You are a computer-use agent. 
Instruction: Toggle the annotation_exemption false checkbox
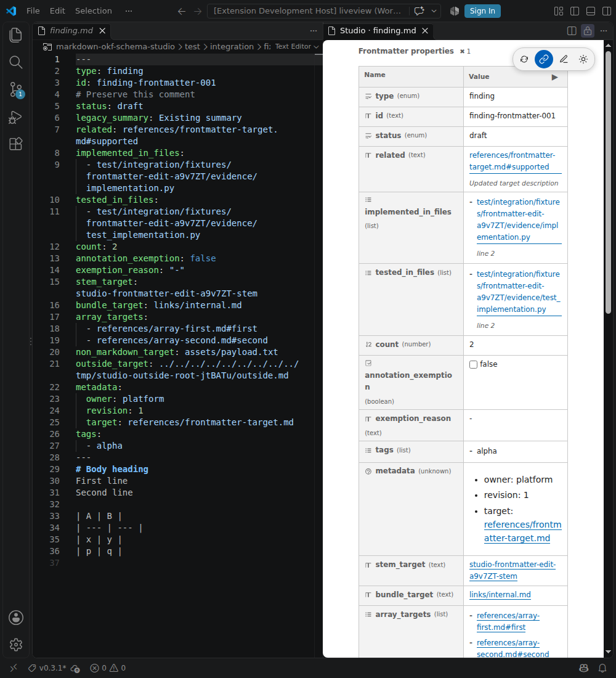[473, 364]
